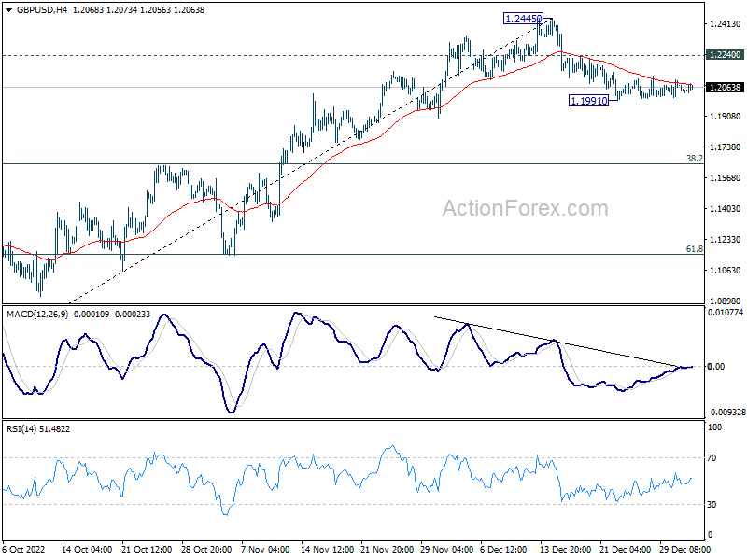Click the 21 Dec 04:00 time label

pos(625,549)
